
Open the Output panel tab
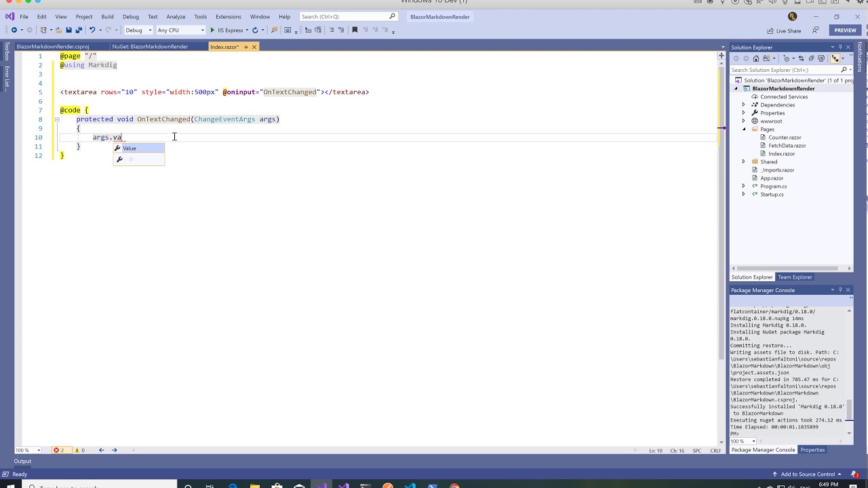pyautogui.click(x=22, y=461)
